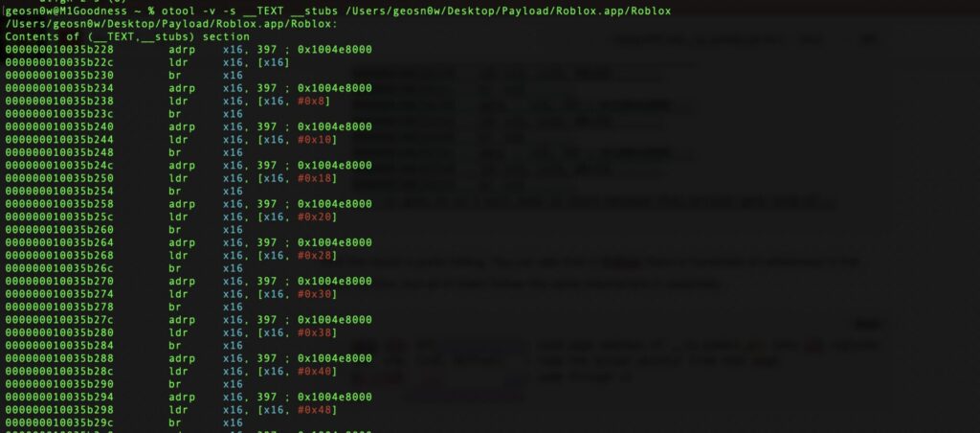Select address 000000010035b29c
Screen dimensions: 980x433
click(x=60, y=423)
